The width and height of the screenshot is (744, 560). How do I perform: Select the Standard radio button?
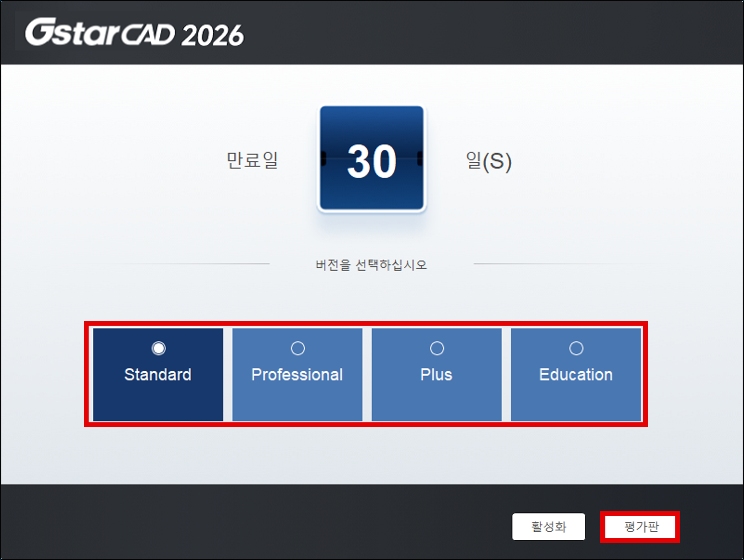coord(158,348)
